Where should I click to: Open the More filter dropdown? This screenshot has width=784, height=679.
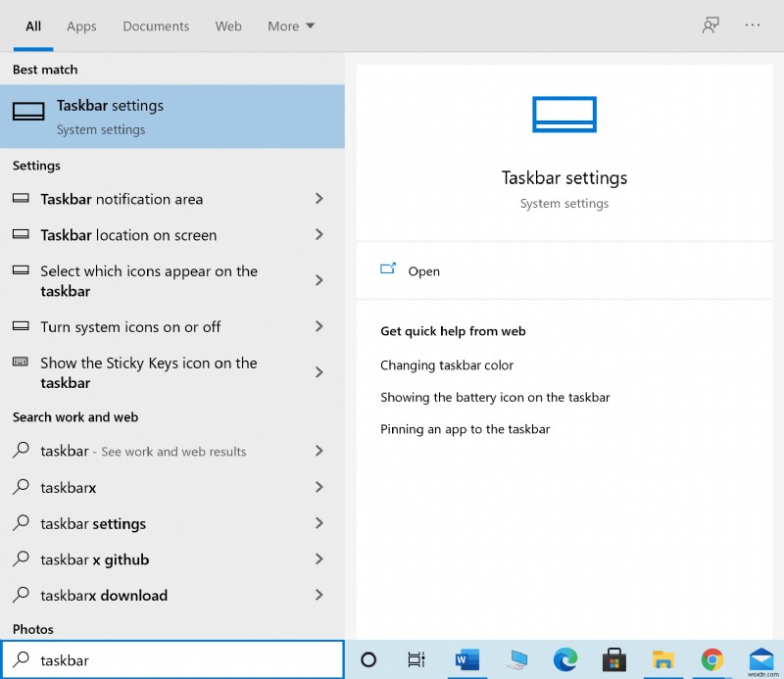coord(291,26)
